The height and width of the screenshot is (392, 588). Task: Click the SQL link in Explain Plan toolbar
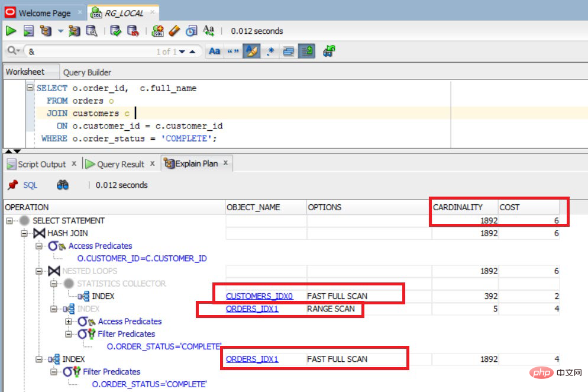click(30, 185)
